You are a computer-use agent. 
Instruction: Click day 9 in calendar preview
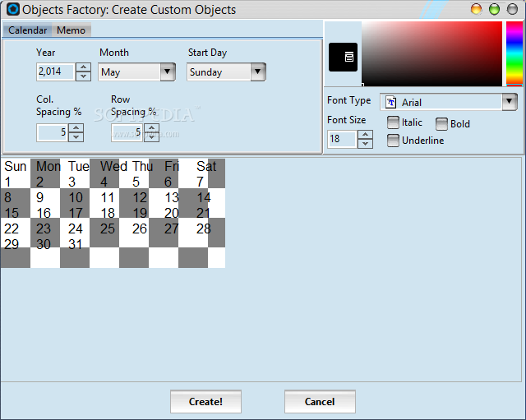tap(40, 197)
